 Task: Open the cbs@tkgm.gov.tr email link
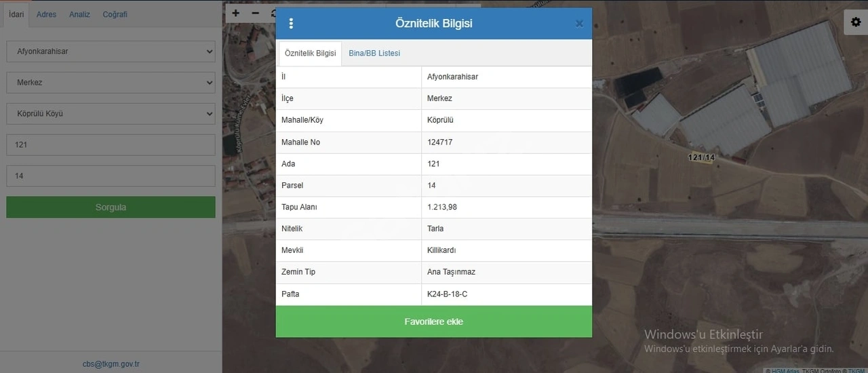[111, 364]
